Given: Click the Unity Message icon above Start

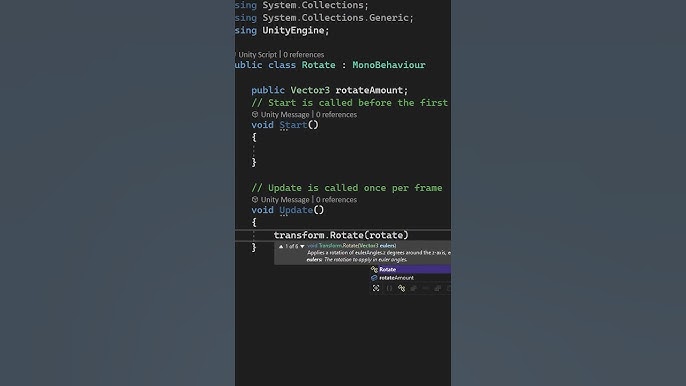Looking at the screenshot, I should (x=255, y=114).
